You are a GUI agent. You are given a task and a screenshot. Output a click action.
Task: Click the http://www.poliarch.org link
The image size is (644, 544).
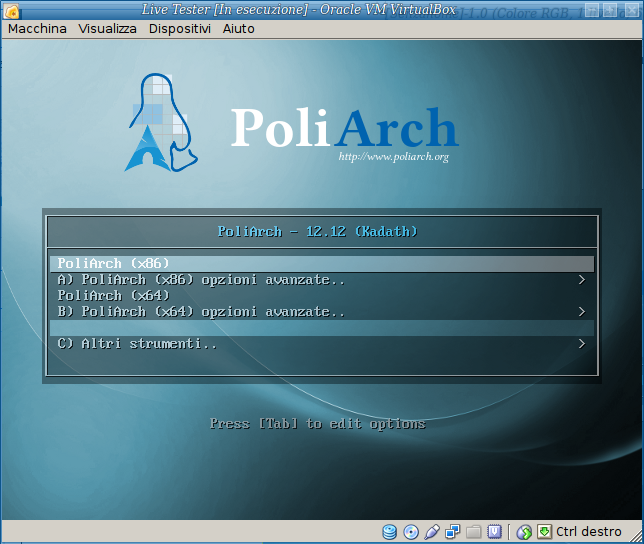click(393, 157)
